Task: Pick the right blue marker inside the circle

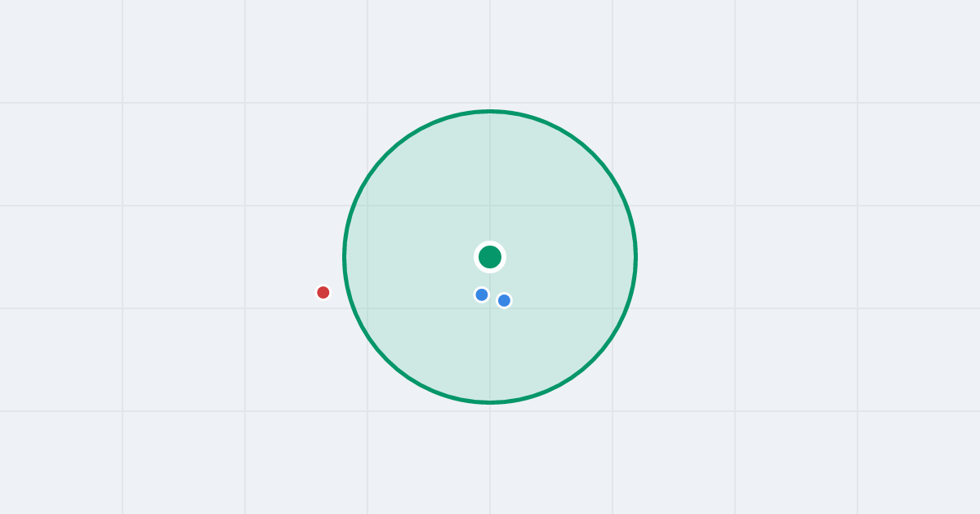Action: [x=504, y=300]
